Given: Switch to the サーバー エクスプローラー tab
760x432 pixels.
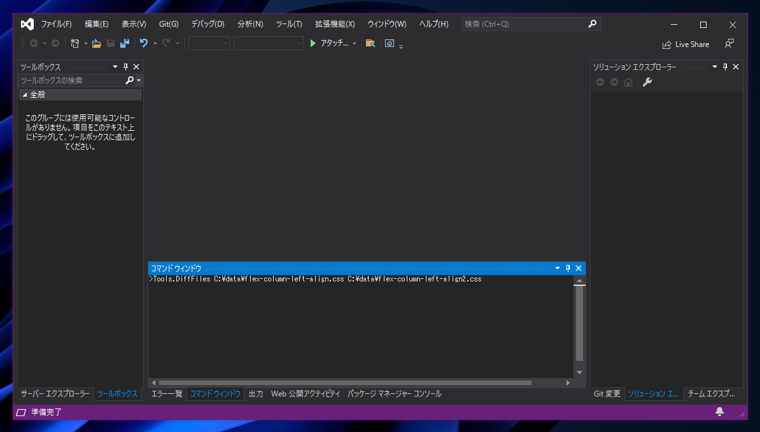Looking at the screenshot, I should [x=55, y=394].
